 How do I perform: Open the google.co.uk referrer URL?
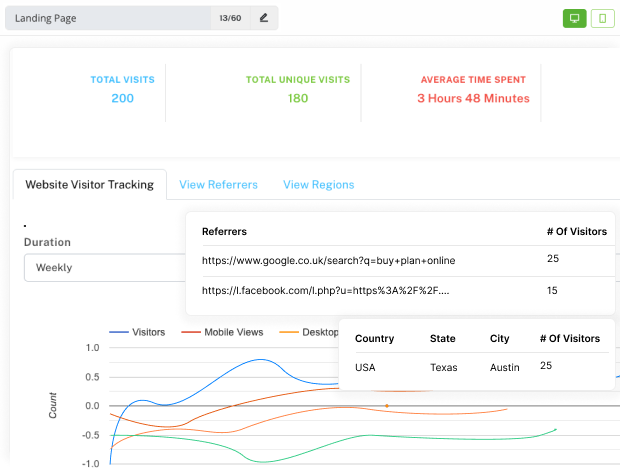tap(328, 261)
